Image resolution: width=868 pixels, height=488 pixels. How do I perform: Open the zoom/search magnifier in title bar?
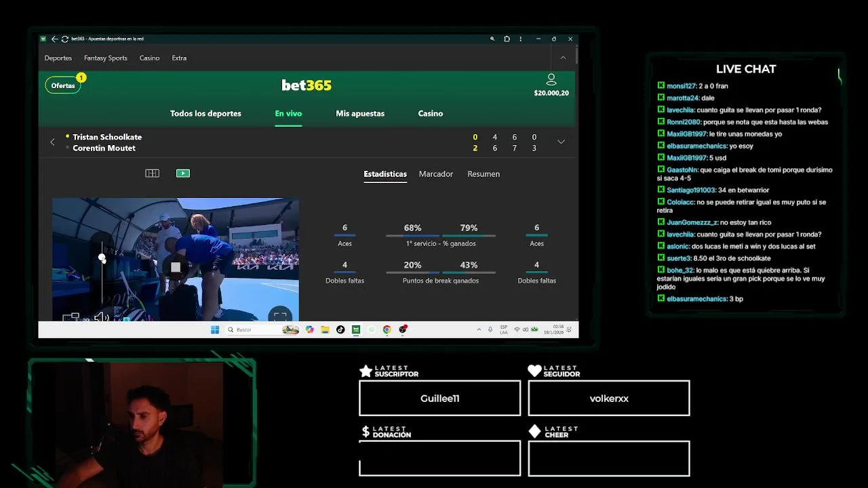(x=492, y=39)
